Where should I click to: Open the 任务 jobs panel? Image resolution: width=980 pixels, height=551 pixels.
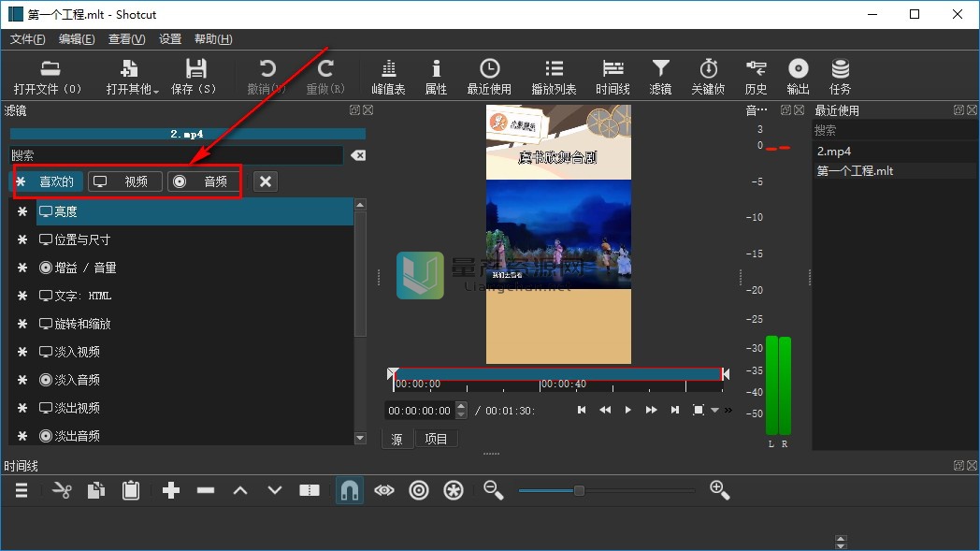[x=840, y=77]
